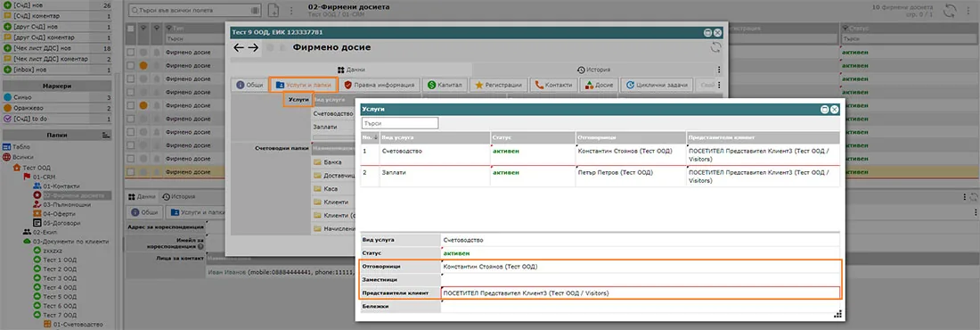The width and height of the screenshot is (980, 330).
Task: Click Общи button in lower preview pane
Action: click(144, 212)
